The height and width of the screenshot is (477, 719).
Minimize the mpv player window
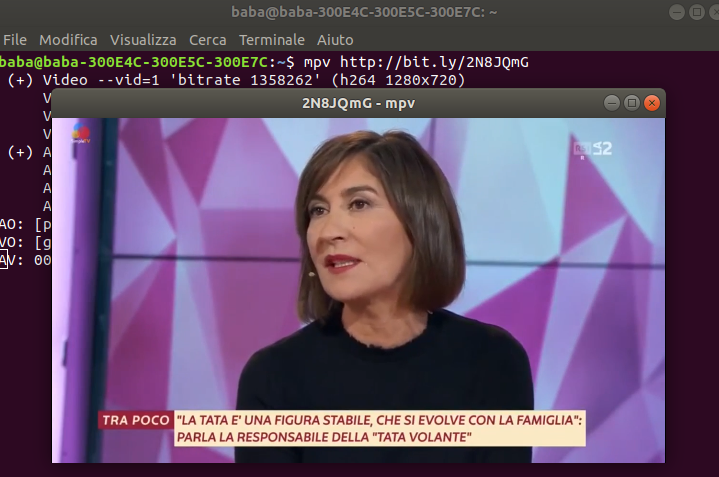(612, 103)
